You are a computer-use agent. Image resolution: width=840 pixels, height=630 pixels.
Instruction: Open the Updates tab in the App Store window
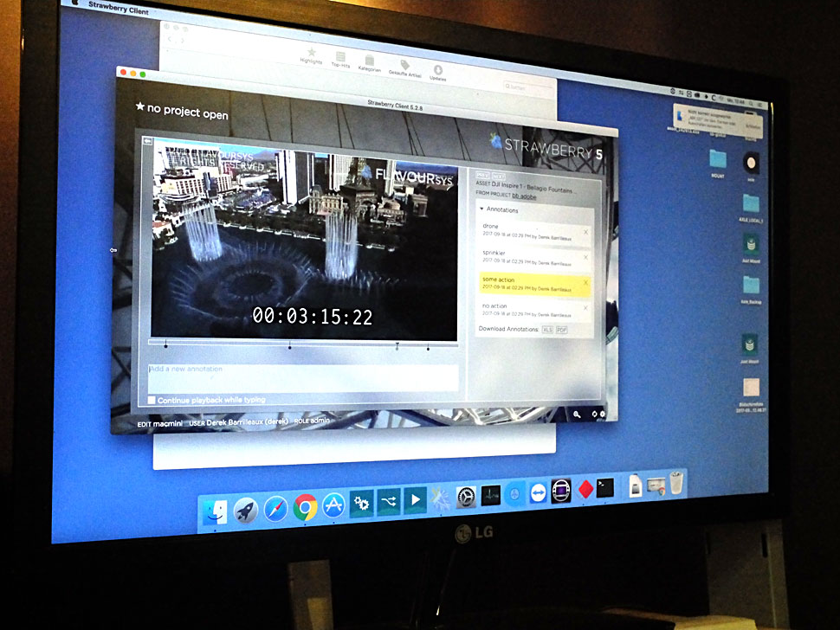click(x=437, y=73)
